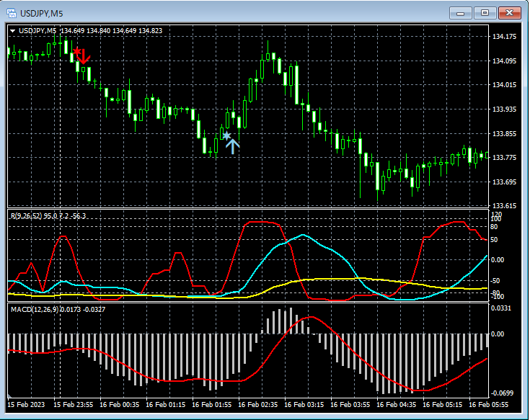The height and width of the screenshot is (420, 530).
Task: Close the USDJPY,M5 chart window
Action: pos(510,13)
